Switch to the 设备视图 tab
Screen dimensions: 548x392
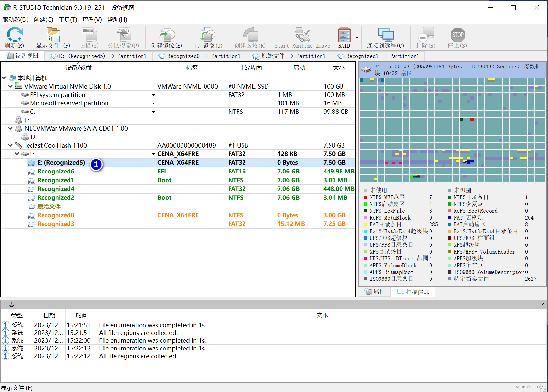point(22,56)
